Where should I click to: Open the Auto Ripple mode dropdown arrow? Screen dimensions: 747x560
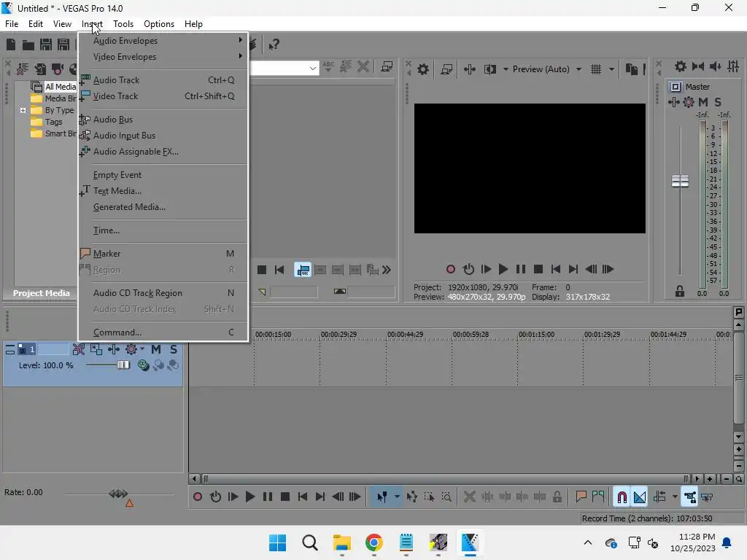pyautogui.click(x=675, y=497)
